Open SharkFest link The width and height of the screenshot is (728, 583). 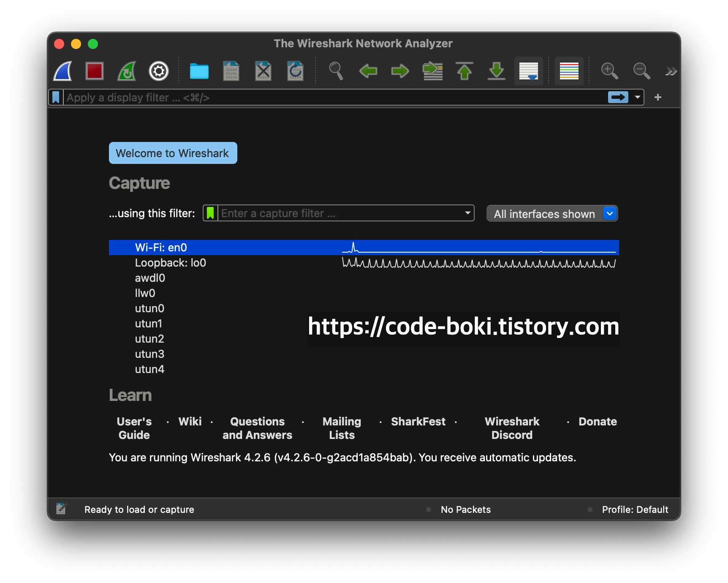point(418,422)
